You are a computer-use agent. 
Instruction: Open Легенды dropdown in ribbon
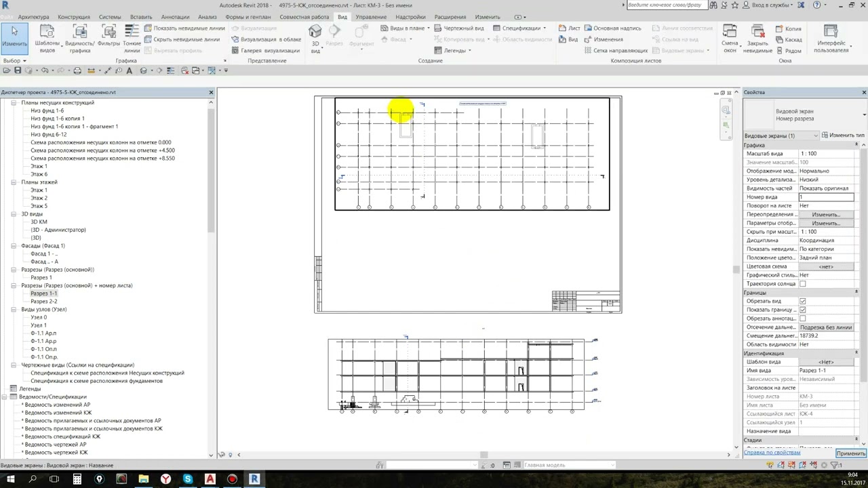pyautogui.click(x=452, y=50)
